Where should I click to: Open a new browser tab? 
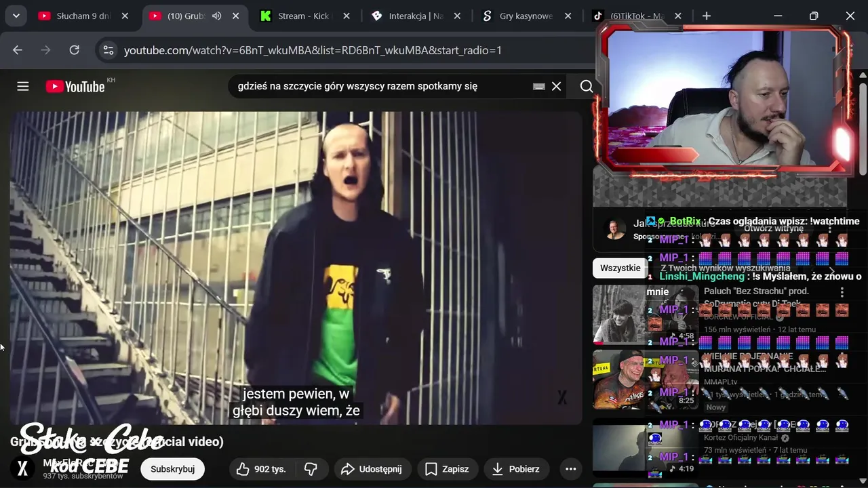tap(707, 16)
